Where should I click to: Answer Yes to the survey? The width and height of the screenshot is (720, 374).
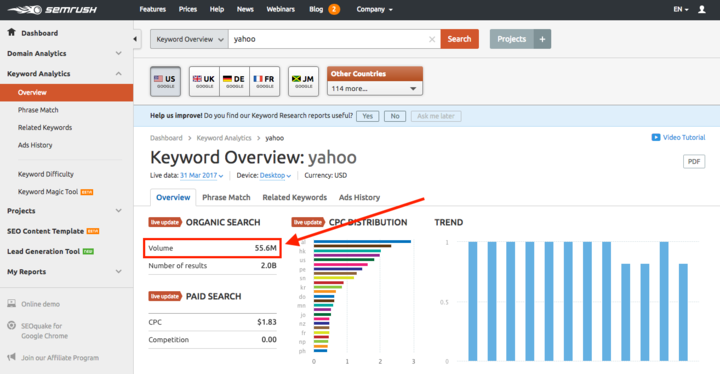[x=368, y=116]
